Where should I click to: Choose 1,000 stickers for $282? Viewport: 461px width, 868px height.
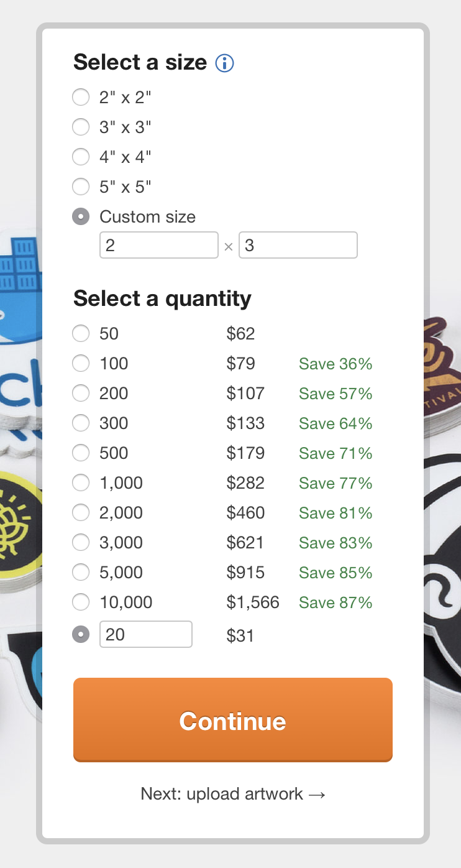[80, 482]
